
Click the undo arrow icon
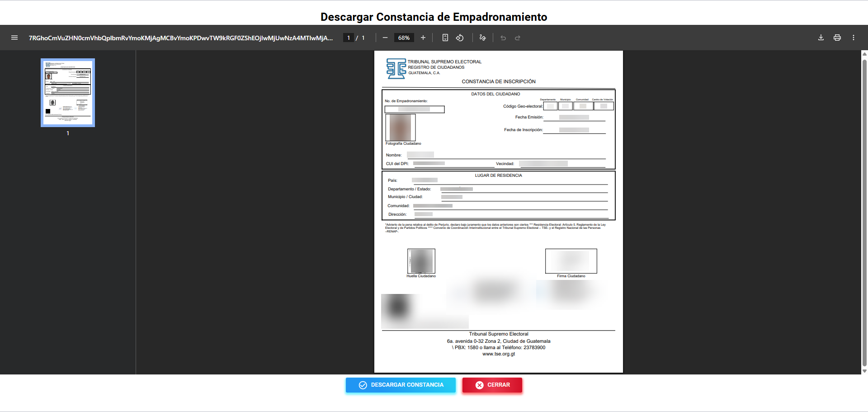(503, 38)
